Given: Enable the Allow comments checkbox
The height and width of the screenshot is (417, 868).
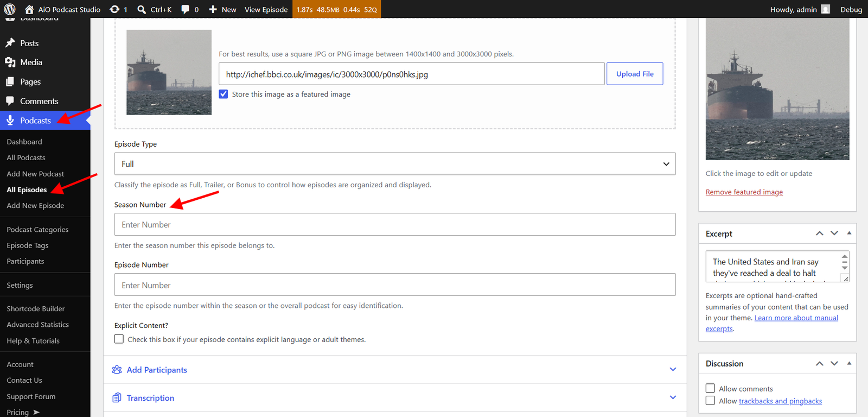Looking at the screenshot, I should 710,388.
